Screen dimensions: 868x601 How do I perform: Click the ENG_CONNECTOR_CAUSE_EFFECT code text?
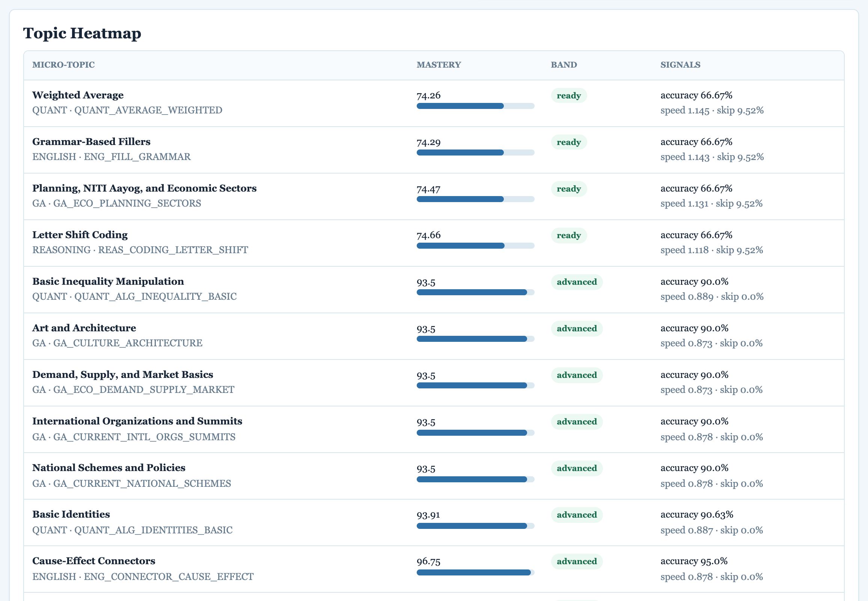[169, 577]
